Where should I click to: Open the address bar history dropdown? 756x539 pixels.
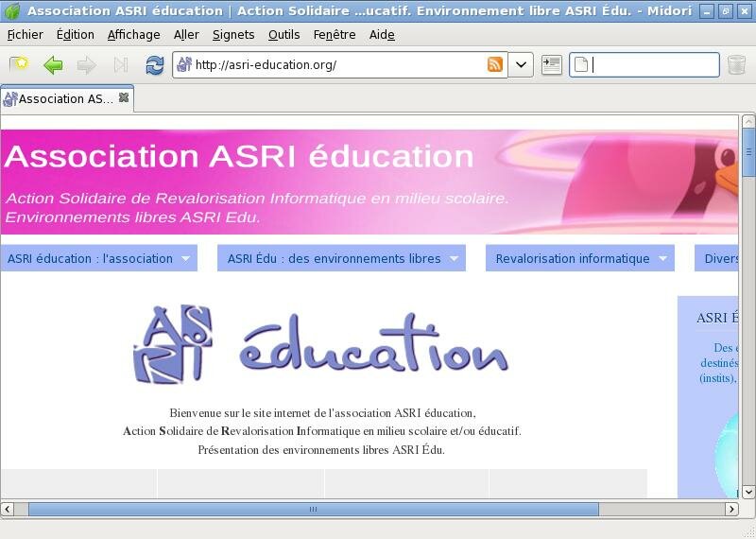click(x=521, y=64)
